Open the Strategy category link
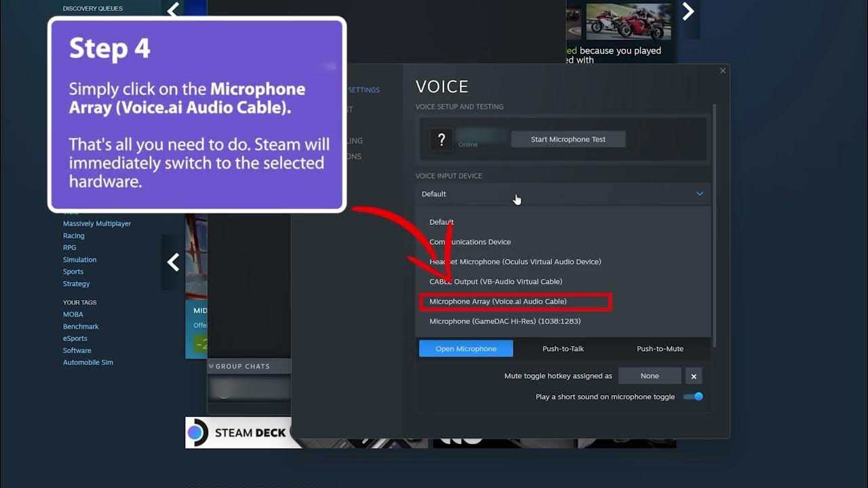Image resolution: width=868 pixels, height=488 pixels. 77,284
